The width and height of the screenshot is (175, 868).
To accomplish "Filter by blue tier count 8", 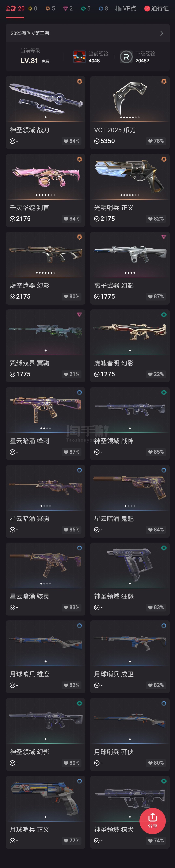I will [x=103, y=8].
